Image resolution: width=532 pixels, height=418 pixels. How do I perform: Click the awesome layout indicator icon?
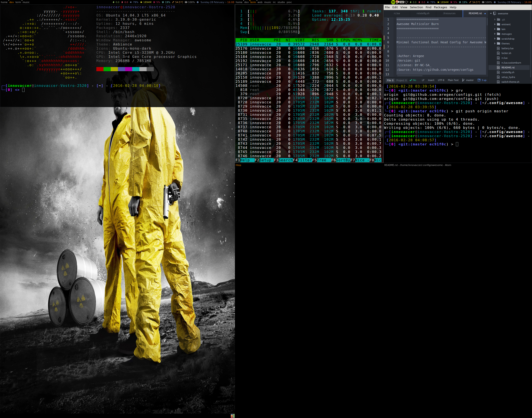233,416
